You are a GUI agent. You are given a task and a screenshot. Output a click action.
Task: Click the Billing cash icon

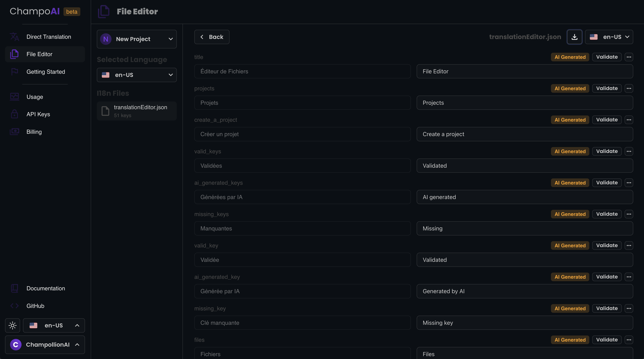[15, 132]
